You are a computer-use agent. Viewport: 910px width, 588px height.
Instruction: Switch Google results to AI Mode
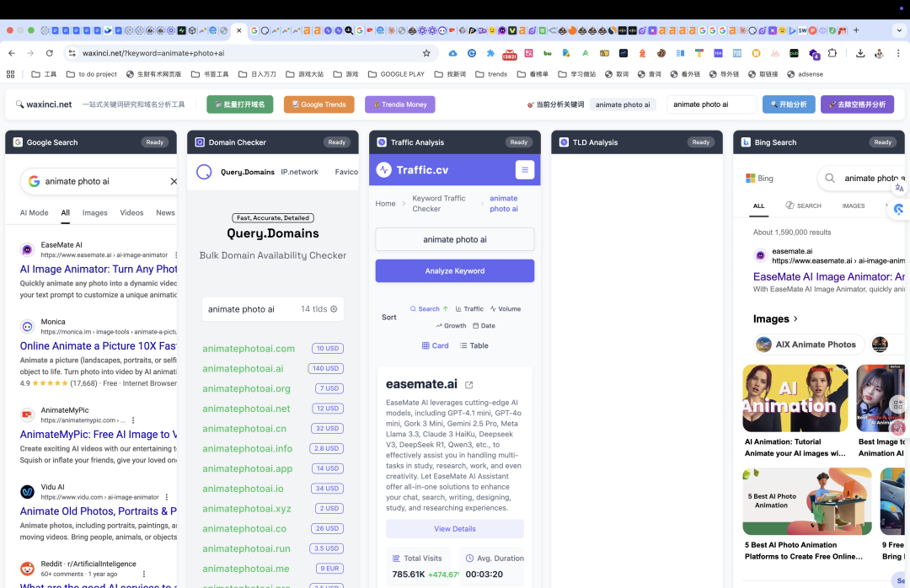point(35,212)
